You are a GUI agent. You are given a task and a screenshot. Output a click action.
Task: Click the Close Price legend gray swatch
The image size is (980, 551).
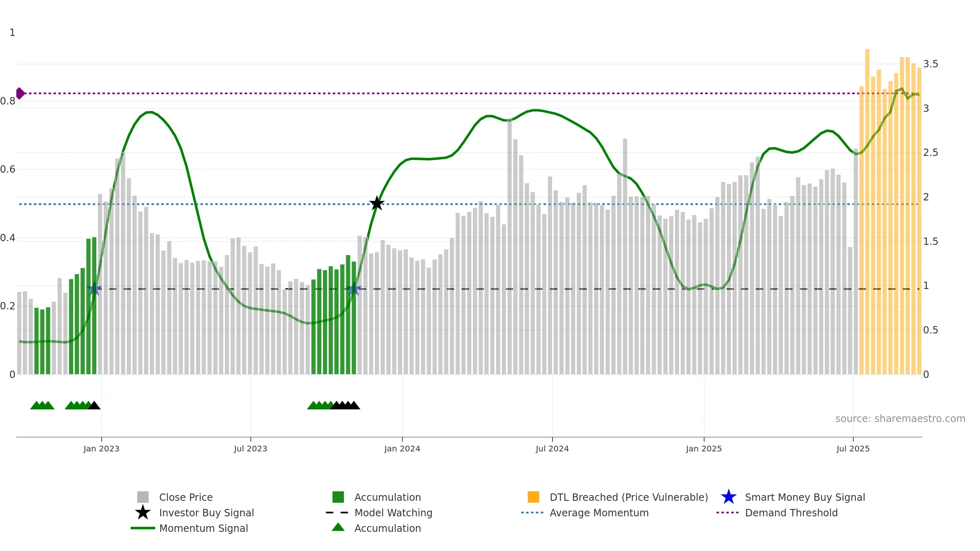click(x=143, y=497)
